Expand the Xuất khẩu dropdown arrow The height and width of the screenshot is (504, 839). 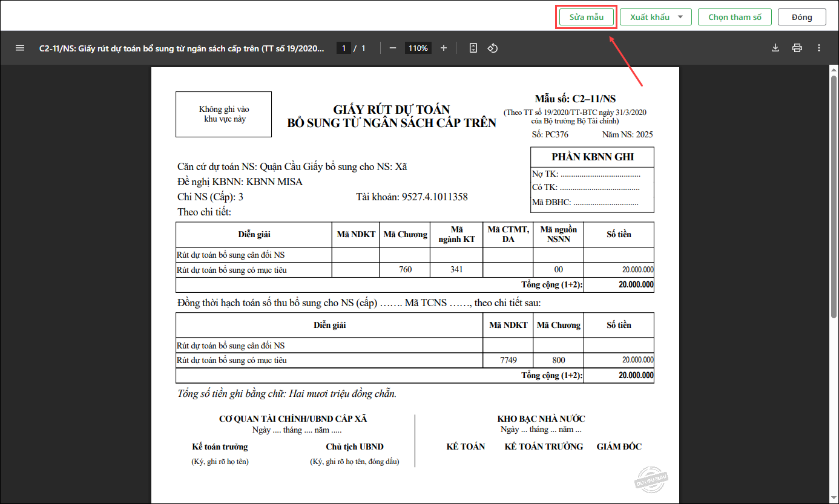(x=681, y=17)
